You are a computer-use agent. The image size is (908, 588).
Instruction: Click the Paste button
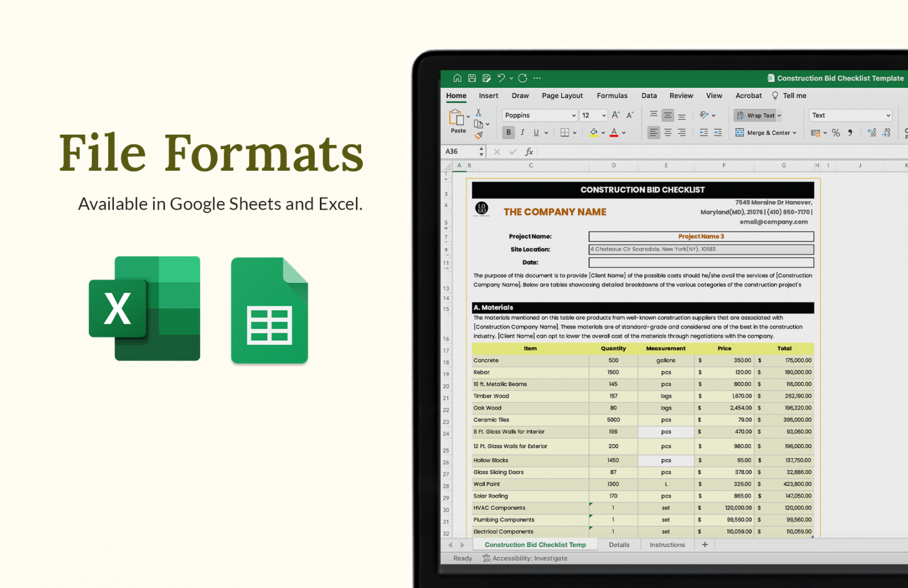(x=457, y=121)
